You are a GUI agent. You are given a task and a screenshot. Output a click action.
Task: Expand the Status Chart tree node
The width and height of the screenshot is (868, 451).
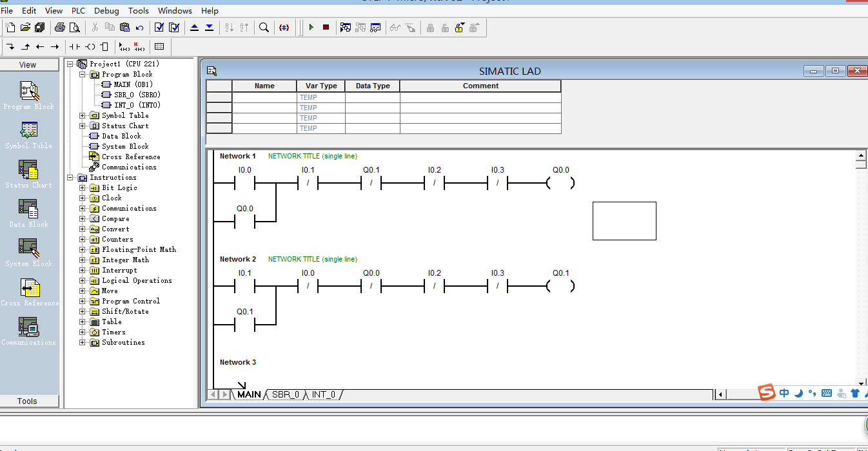pos(83,126)
